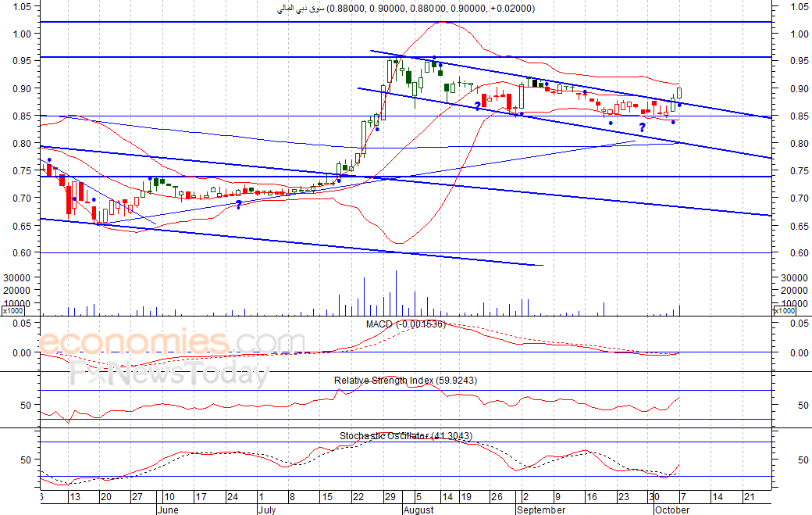Click the July 29 date label

[390, 497]
